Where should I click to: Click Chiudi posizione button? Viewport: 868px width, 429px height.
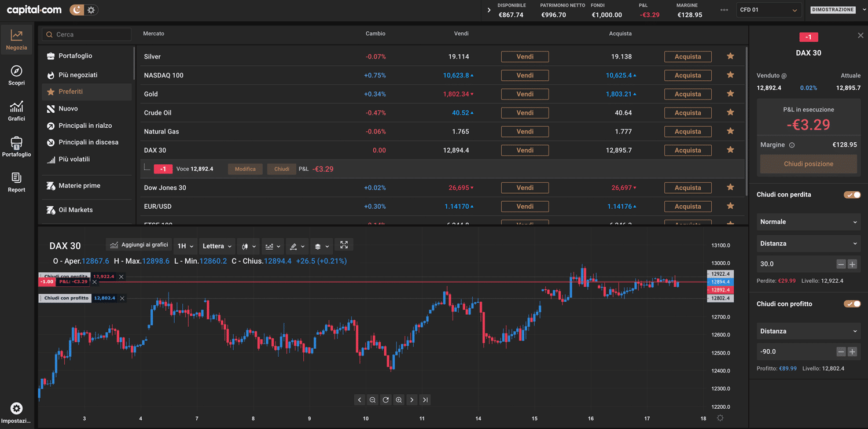808,164
